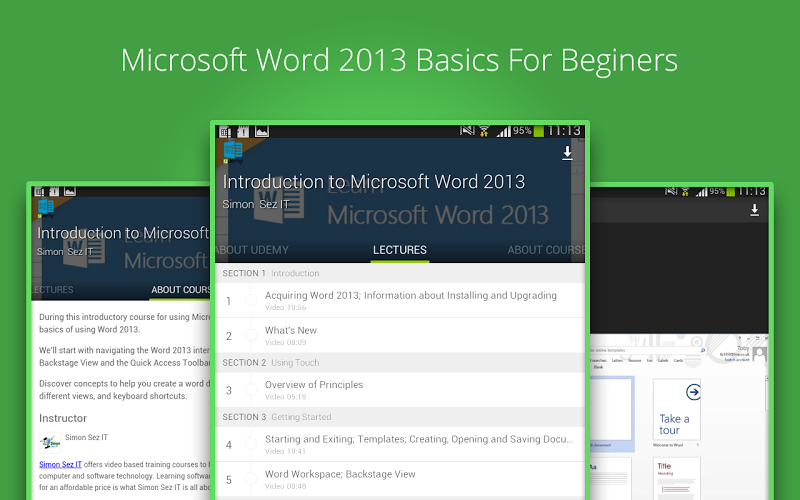This screenshot has width=800, height=500.
Task: Tap the Udemy logo on left screen
Action: click(x=45, y=209)
